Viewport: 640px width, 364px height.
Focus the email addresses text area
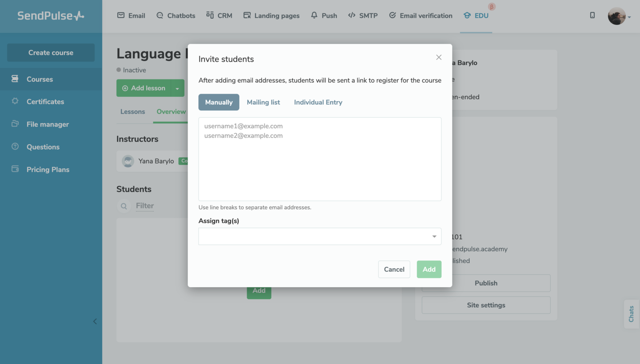tap(320, 159)
